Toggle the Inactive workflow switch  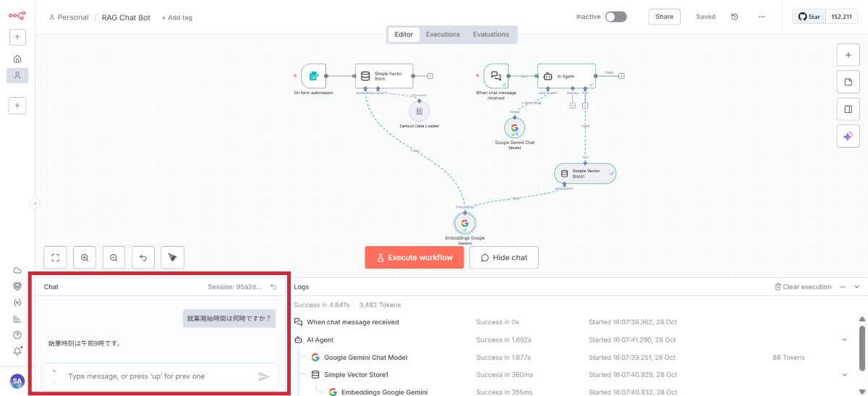pos(616,17)
